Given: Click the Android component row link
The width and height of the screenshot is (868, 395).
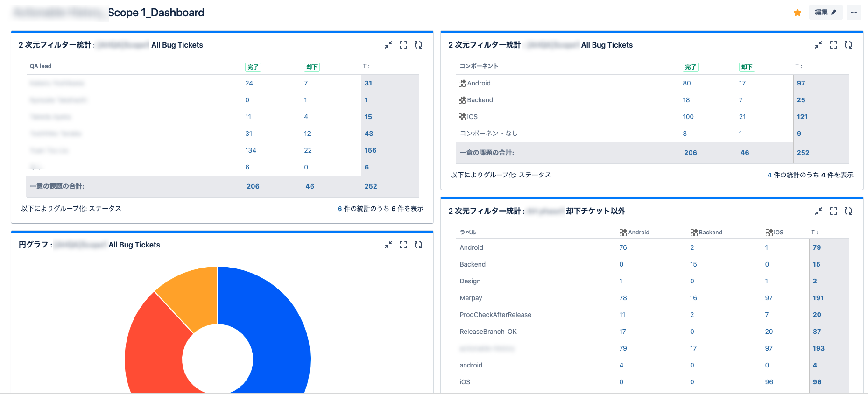Looking at the screenshot, I should [479, 83].
